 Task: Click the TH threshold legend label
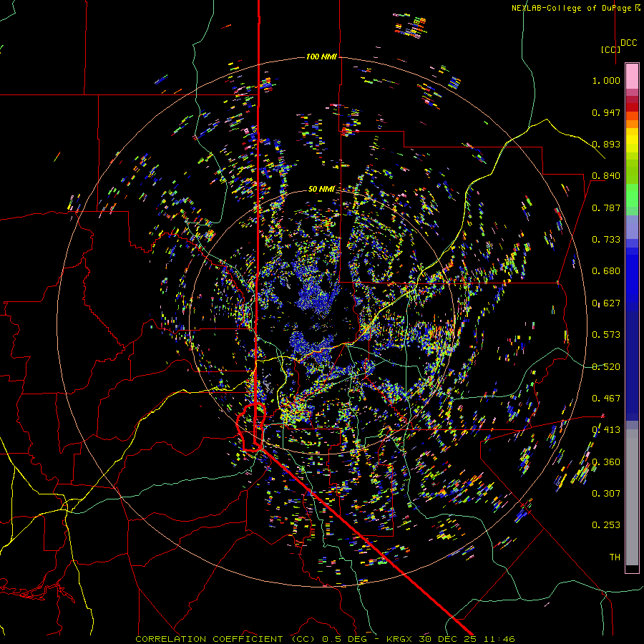pos(615,557)
